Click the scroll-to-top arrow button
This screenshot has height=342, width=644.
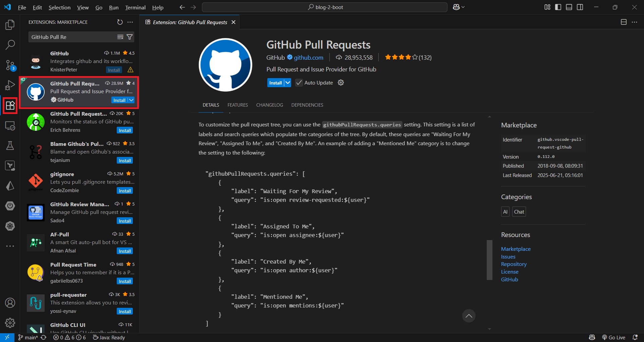pyautogui.click(x=469, y=316)
